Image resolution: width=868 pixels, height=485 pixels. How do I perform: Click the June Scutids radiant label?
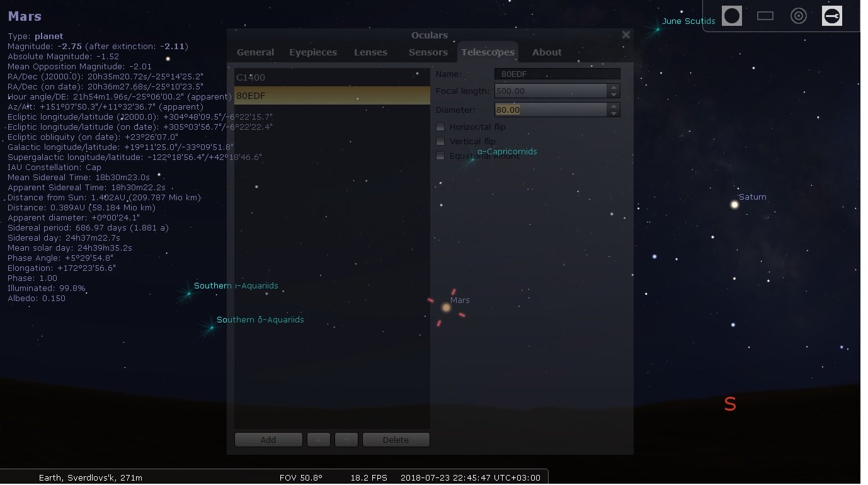coord(688,21)
